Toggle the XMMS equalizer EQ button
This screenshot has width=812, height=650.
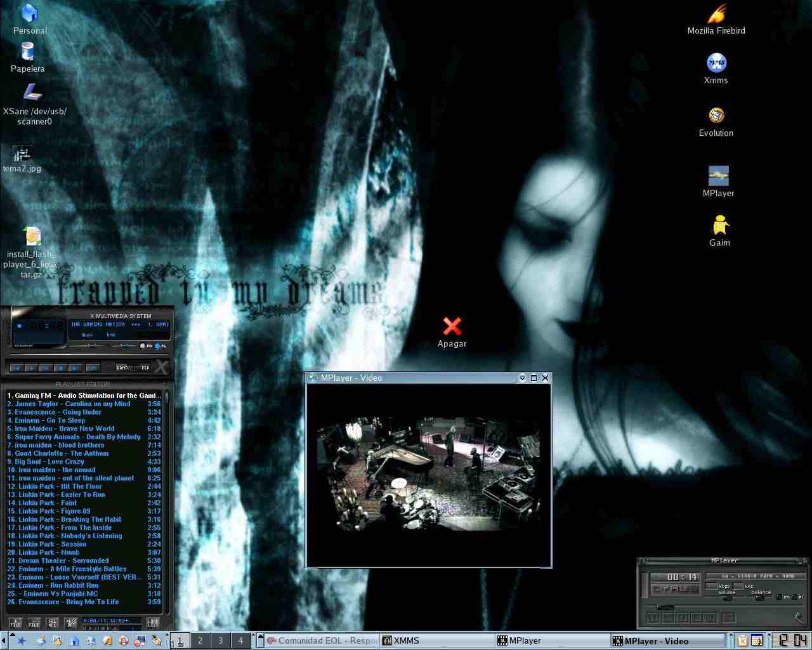(143, 346)
